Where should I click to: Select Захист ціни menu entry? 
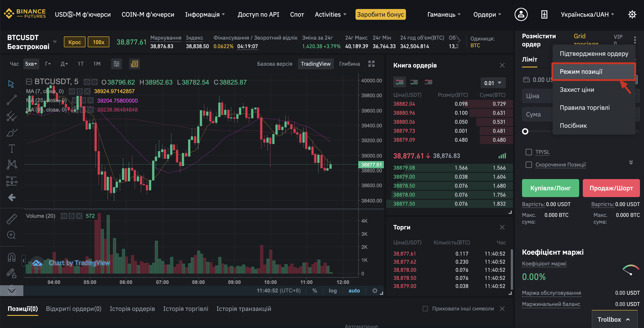(x=594, y=90)
